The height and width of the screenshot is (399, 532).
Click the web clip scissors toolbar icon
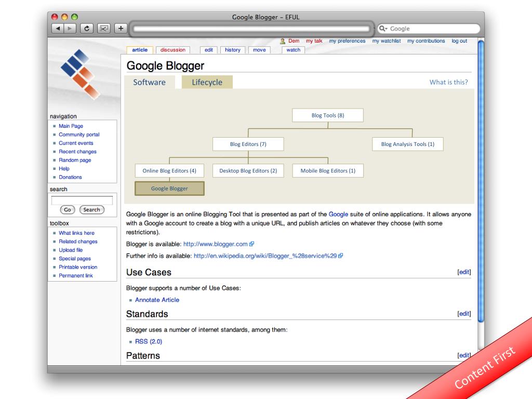(104, 29)
